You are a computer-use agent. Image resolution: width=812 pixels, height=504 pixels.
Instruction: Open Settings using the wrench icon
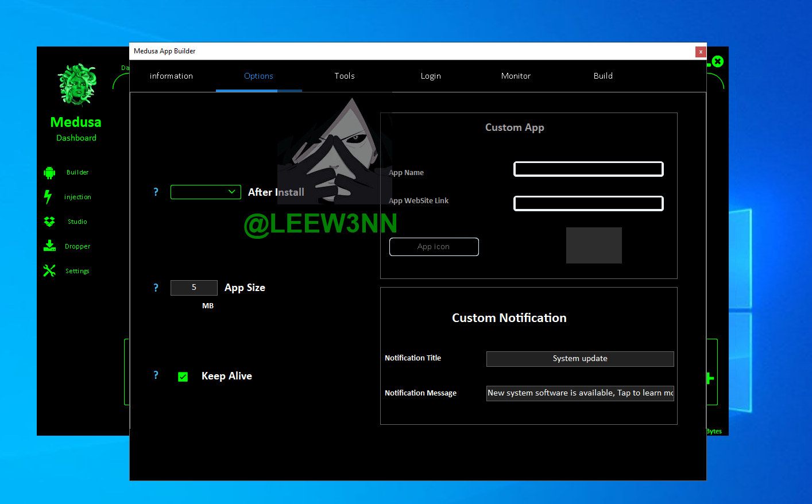click(x=49, y=271)
